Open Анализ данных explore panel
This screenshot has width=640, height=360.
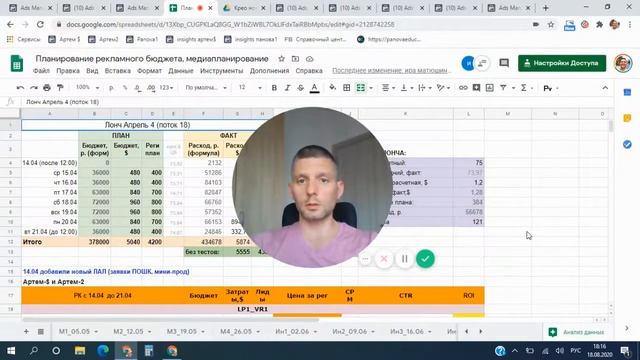point(577,332)
